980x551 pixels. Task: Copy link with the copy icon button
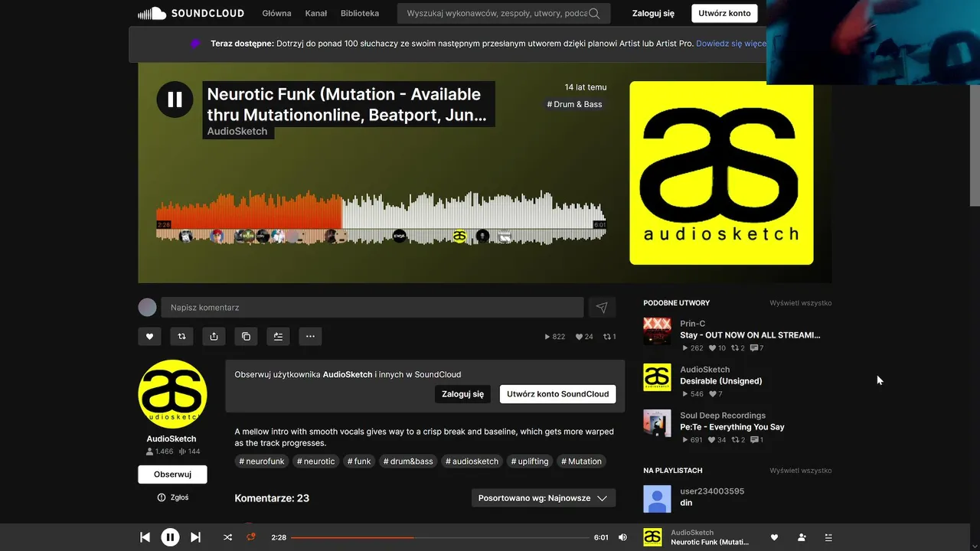tap(246, 336)
